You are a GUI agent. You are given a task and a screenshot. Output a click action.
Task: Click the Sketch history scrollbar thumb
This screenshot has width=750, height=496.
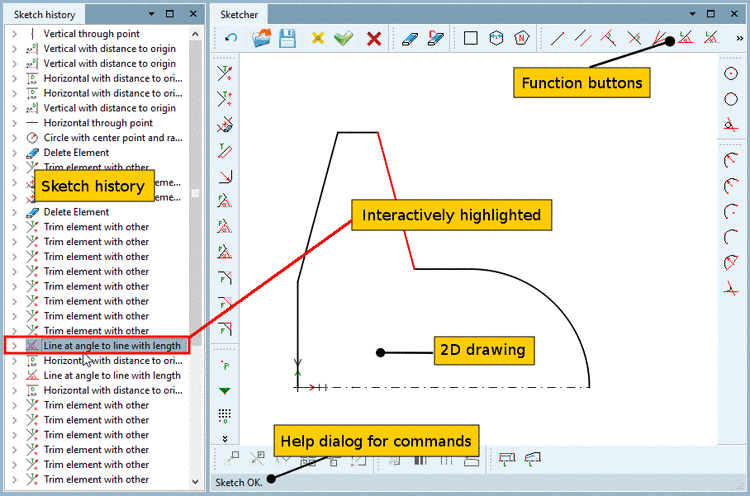[195, 193]
